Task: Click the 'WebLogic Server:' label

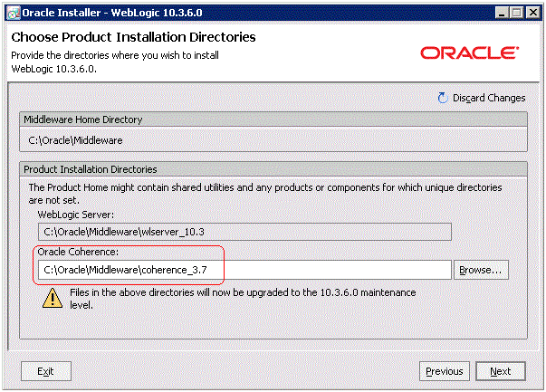Action: pos(75,215)
